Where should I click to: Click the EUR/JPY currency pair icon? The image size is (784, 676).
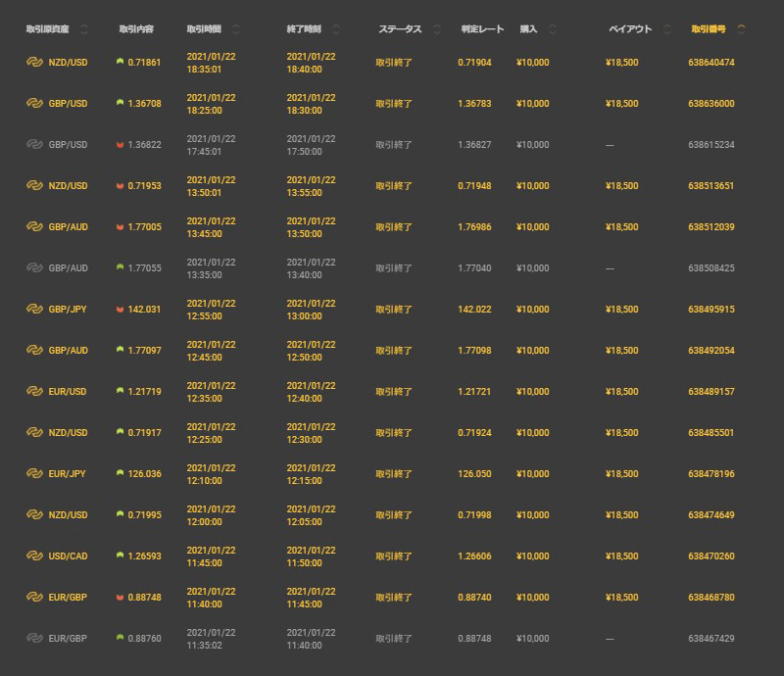[x=34, y=473]
